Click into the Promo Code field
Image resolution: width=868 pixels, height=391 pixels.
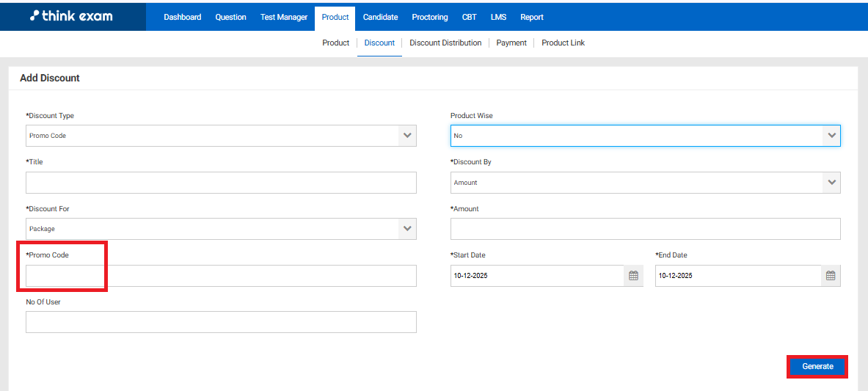coord(221,276)
